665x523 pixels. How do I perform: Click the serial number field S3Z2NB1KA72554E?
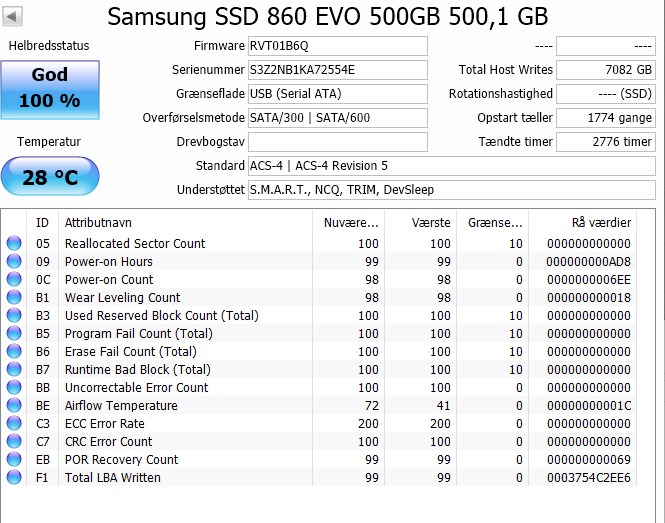(x=338, y=70)
